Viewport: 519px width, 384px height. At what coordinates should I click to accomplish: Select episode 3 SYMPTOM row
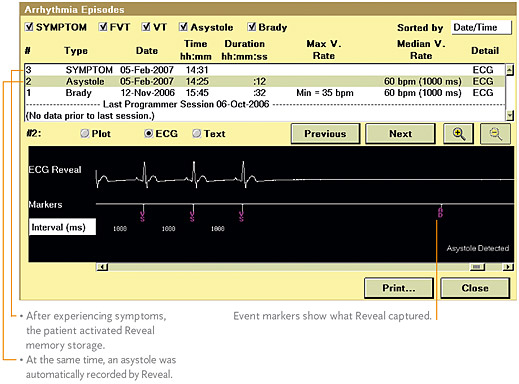coord(265,70)
